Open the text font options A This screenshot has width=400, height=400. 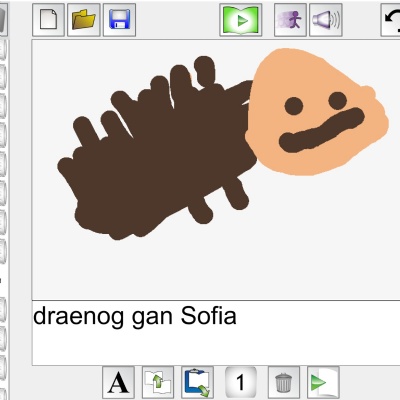[118, 383]
